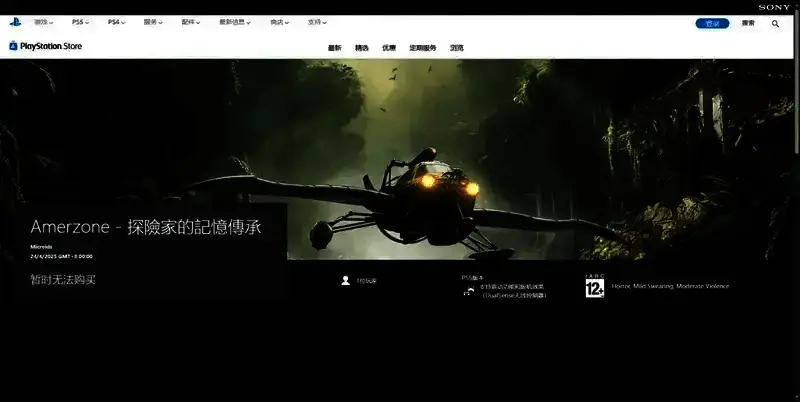Click the 24/4/2025 release date text
This screenshot has height=402, width=800.
[61, 257]
